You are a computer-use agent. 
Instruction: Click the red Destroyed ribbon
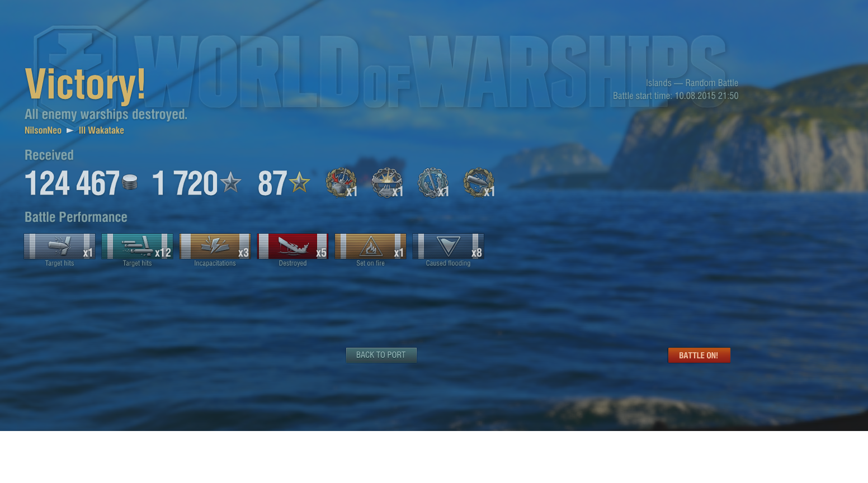pyautogui.click(x=293, y=246)
